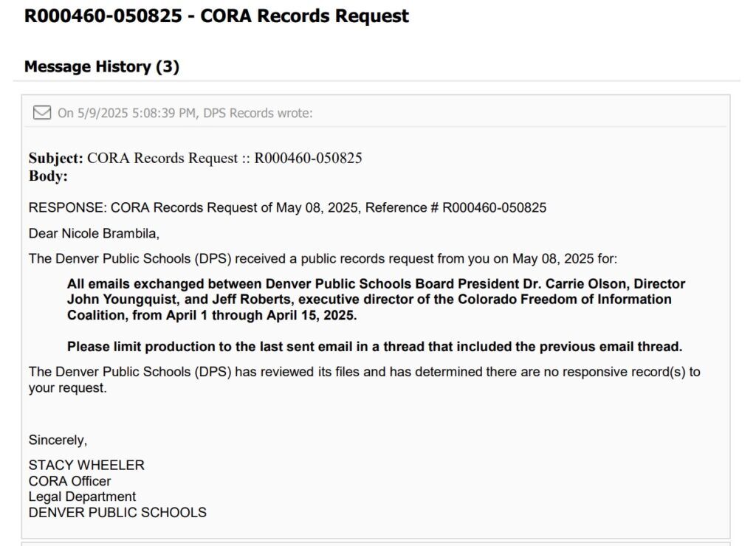The width and height of the screenshot is (756, 546).
Task: Click 'DENVER PUBLIC SCHOOLS' in the signature
Action: (117, 512)
